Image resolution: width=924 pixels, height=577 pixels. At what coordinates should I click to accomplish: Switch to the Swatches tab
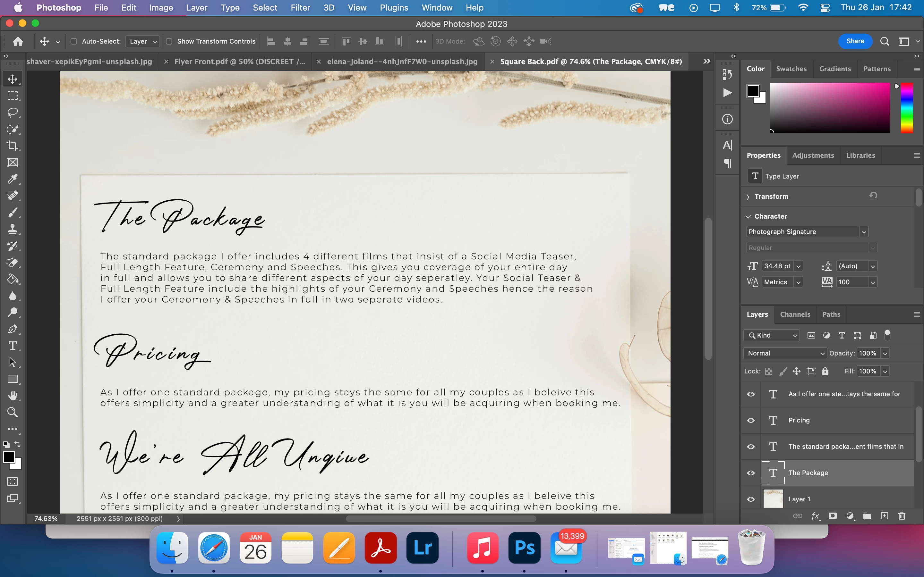791,69
